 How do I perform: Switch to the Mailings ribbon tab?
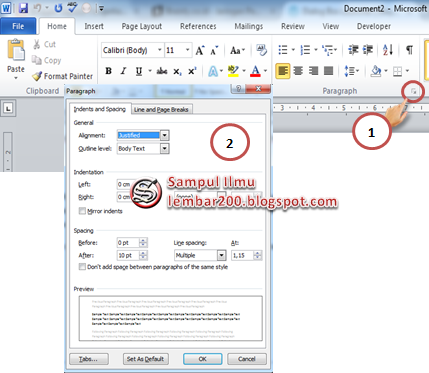coord(249,26)
